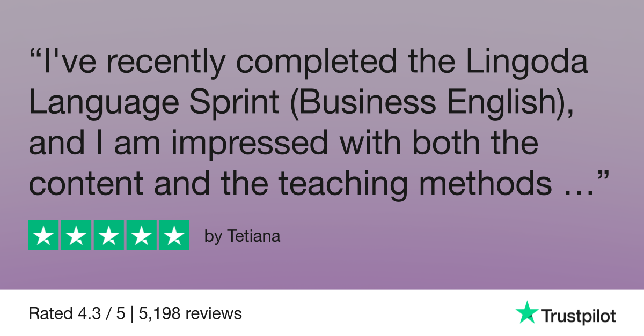Click the first green rating star

[x=43, y=235]
